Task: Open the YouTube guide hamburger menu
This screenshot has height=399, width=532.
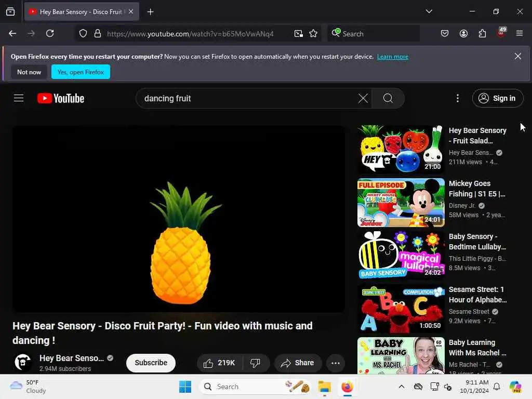Action: tap(19, 98)
